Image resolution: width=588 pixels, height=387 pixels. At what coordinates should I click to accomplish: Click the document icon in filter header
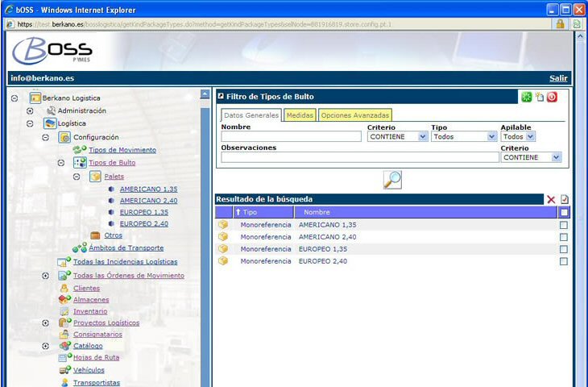(x=539, y=97)
